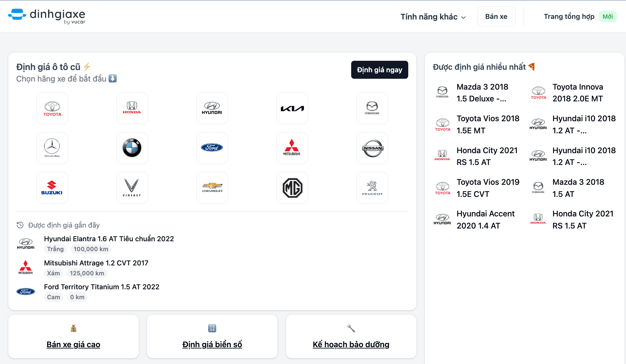Pick the Nissan brand logo
Screen dimensions: 626x364
click(x=372, y=148)
